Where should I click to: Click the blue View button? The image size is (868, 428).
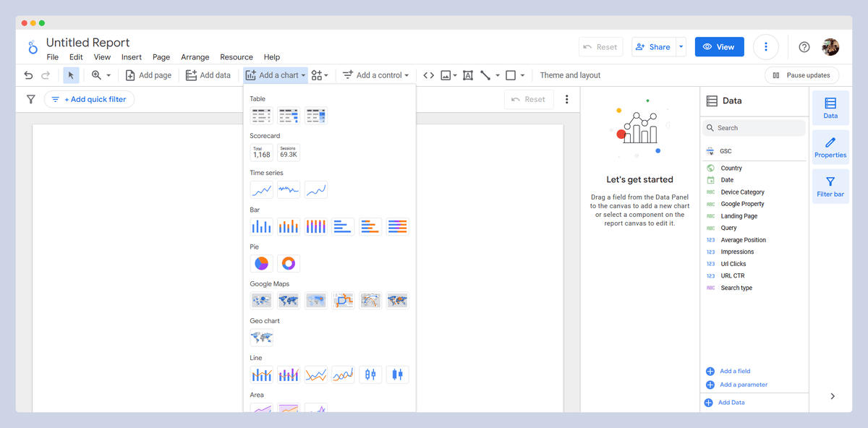[719, 47]
